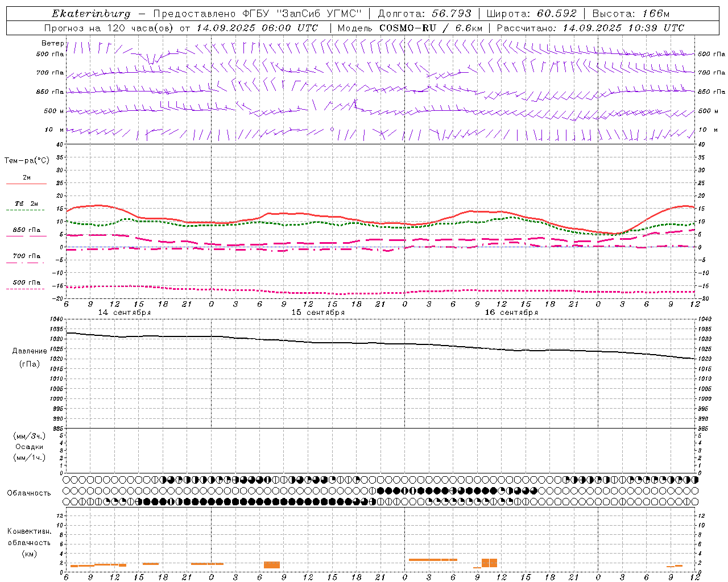Viewport: 728px width, 582px height.
Task: Click the "Облачность" cloud cover label
Action: (x=29, y=493)
